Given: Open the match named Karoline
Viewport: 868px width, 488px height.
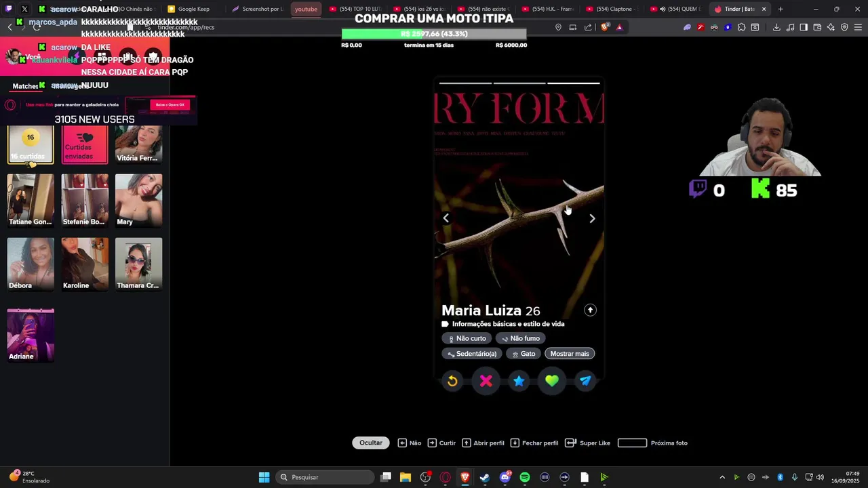Looking at the screenshot, I should (84, 264).
